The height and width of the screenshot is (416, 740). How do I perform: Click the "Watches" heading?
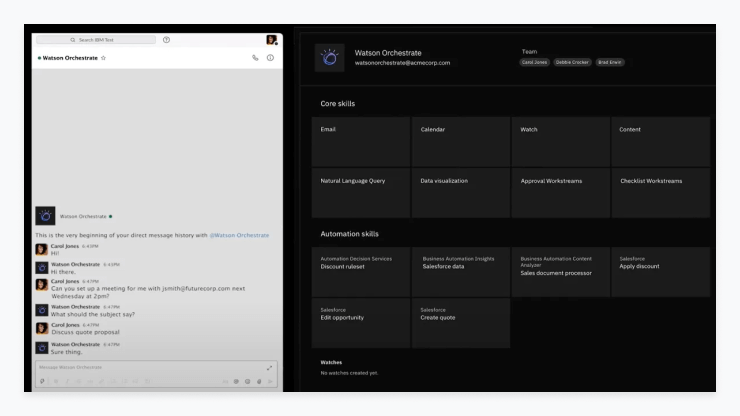tap(331, 363)
